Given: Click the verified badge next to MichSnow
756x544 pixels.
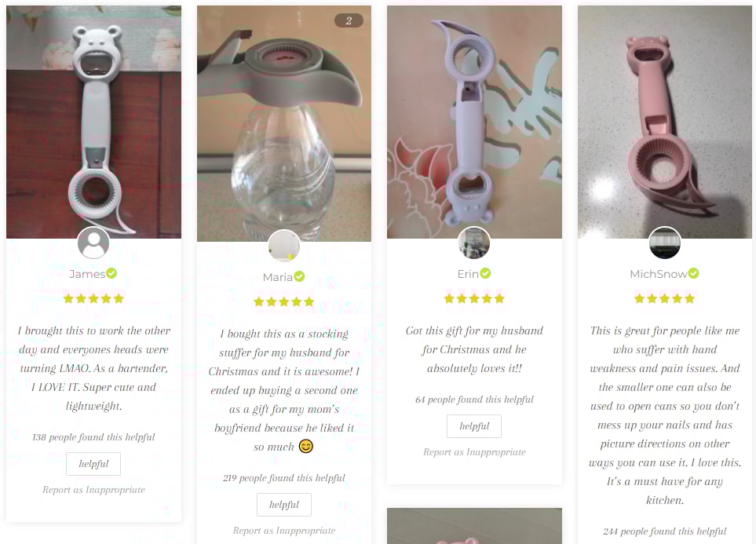Looking at the screenshot, I should click(x=693, y=273).
